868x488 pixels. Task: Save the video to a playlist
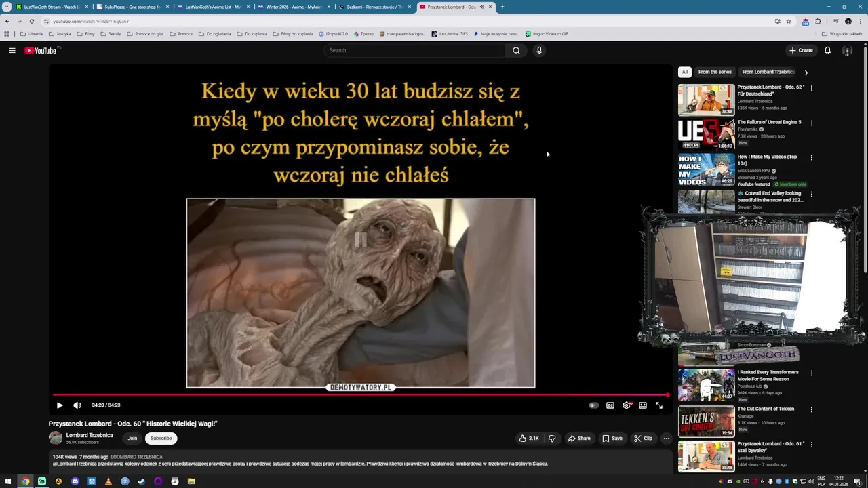coord(612,439)
